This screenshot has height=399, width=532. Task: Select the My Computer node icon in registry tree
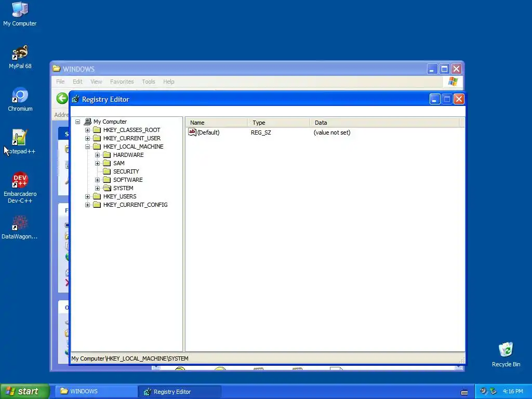click(87, 122)
